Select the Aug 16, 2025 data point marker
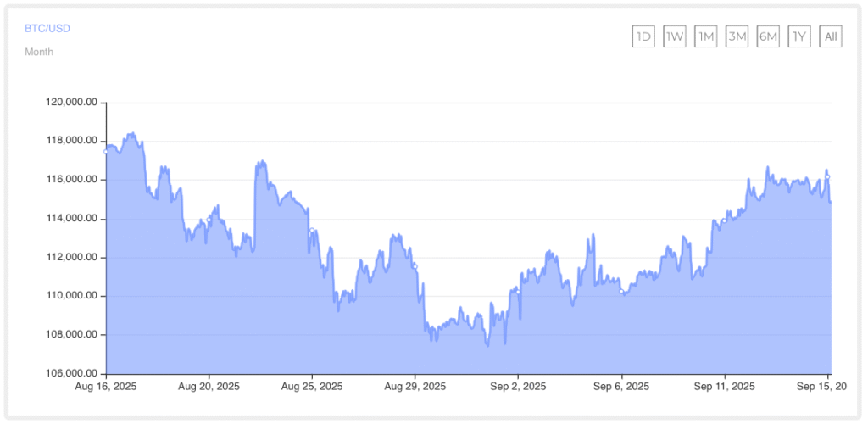The width and height of the screenshot is (868, 424). tap(106, 152)
